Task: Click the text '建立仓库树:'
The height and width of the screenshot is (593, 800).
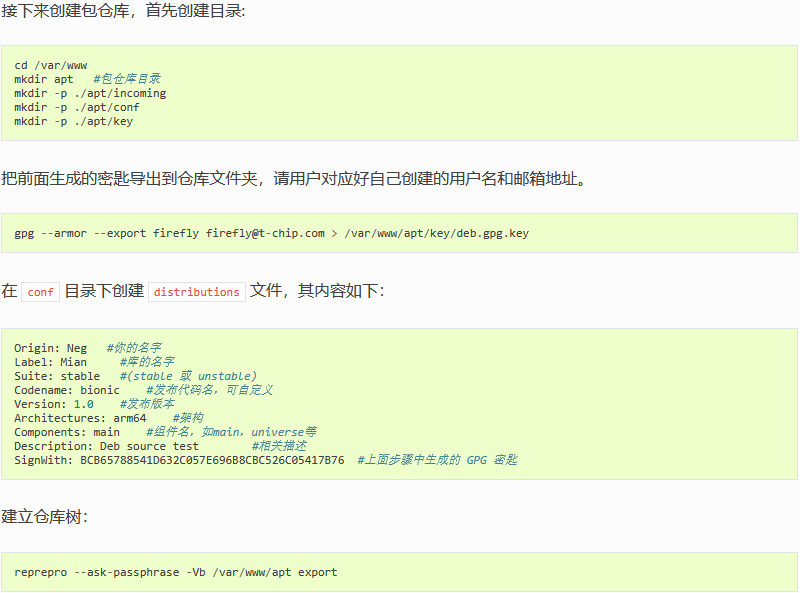Action: (44, 516)
